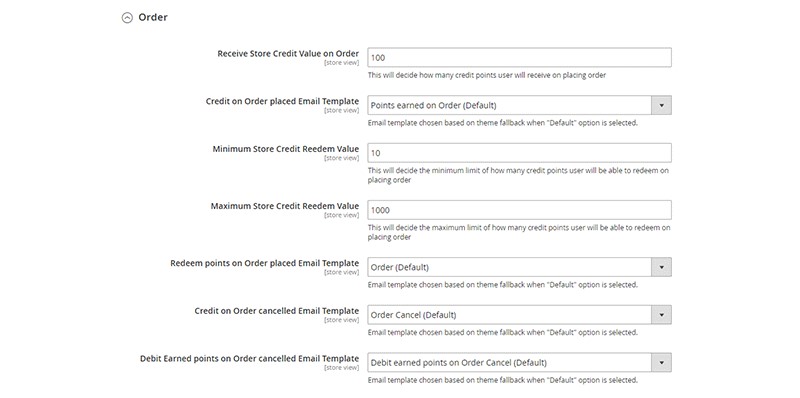The image size is (800, 398).
Task: Click Debit Earned points on Order cancelled label
Action: [x=249, y=359]
